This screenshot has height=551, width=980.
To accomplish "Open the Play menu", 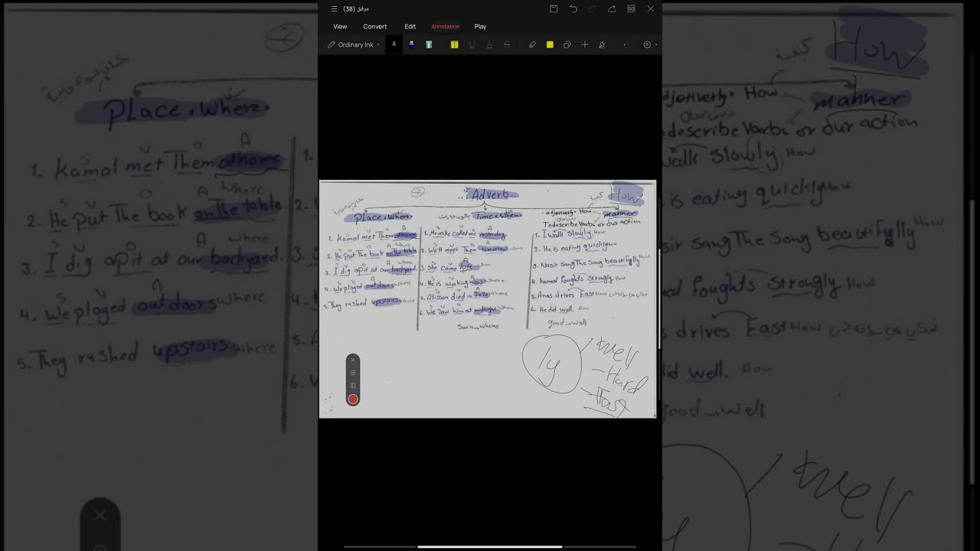I will click(480, 27).
